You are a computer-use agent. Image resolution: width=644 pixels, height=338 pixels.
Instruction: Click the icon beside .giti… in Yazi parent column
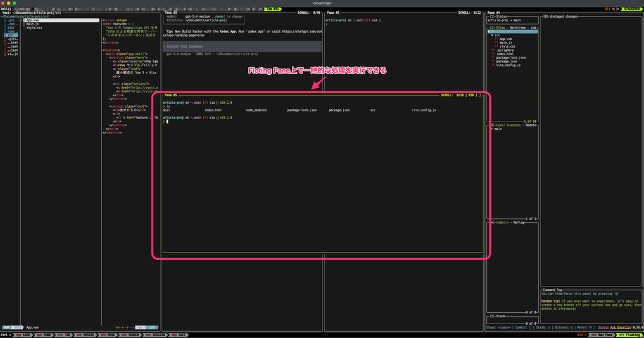click(x=5, y=39)
